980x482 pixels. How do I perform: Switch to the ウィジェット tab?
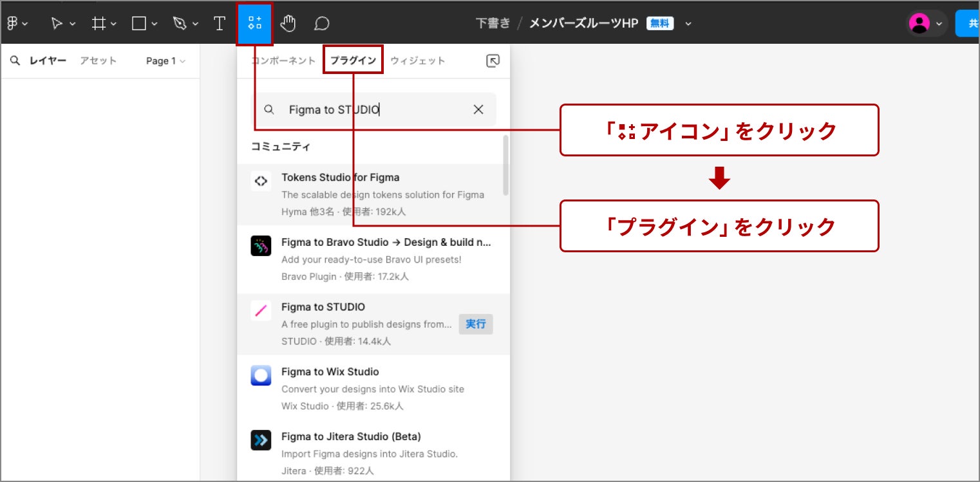[x=417, y=60]
